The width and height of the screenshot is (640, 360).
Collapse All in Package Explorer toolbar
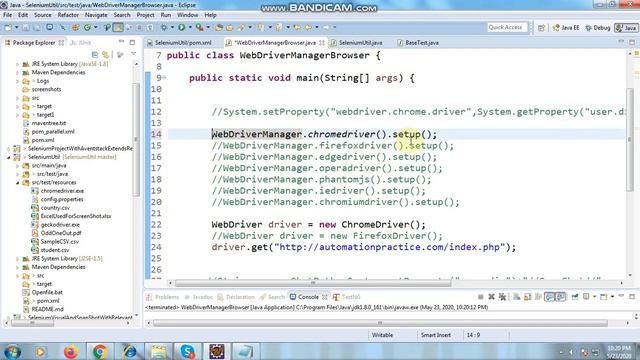[x=95, y=54]
